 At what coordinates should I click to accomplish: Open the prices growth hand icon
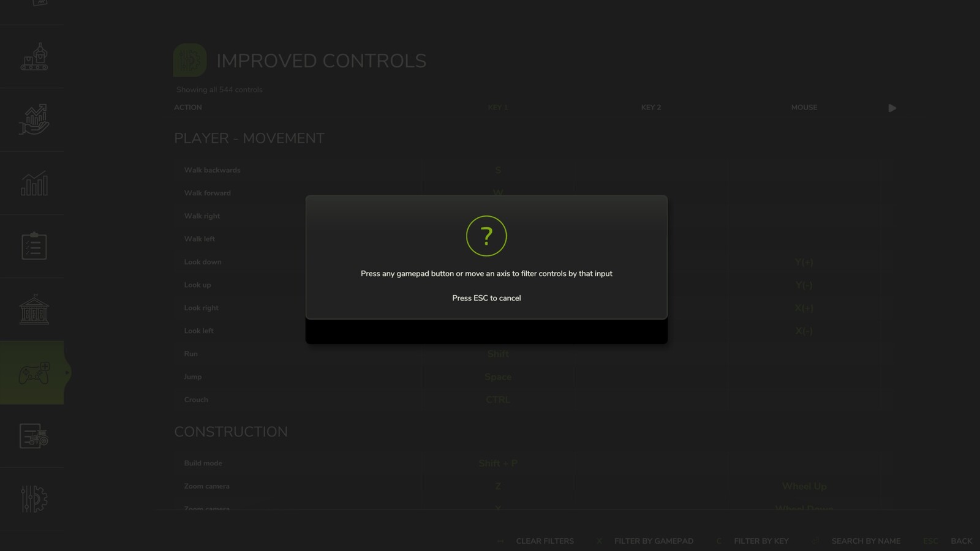coord(34,119)
